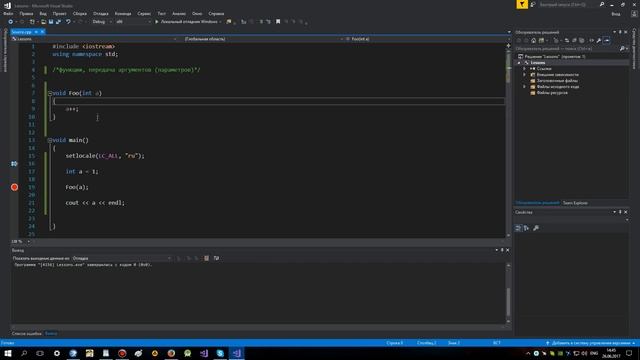Open the Проект menu
The image size is (640, 360).
click(x=59, y=13)
